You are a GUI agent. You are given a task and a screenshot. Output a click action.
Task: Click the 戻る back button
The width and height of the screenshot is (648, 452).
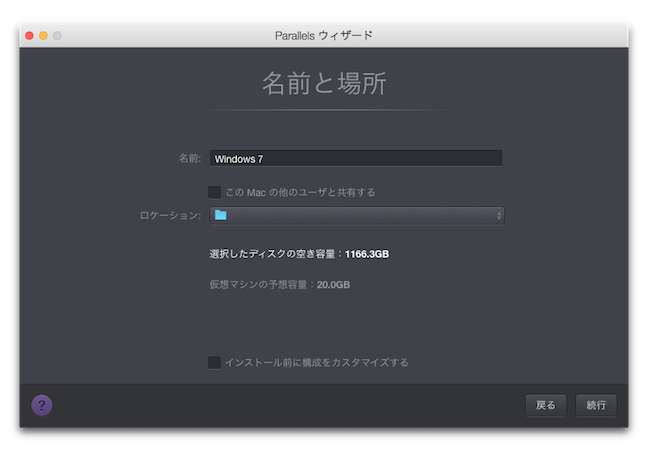click(x=546, y=405)
